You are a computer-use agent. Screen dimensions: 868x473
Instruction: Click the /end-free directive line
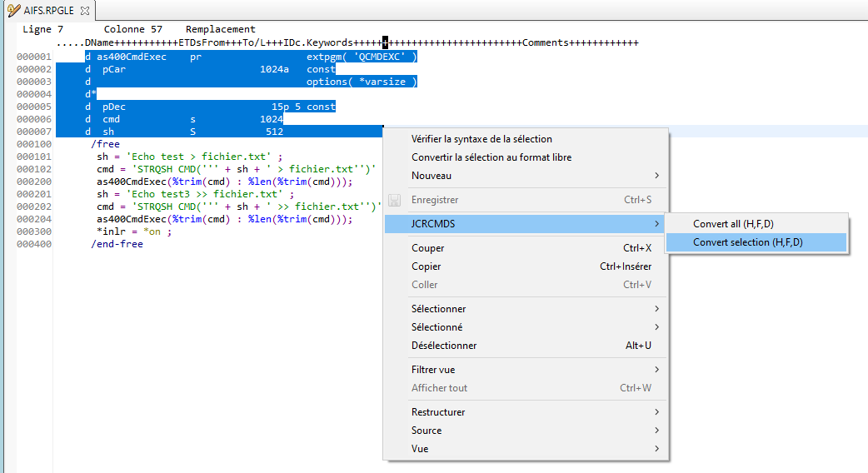[x=117, y=244]
